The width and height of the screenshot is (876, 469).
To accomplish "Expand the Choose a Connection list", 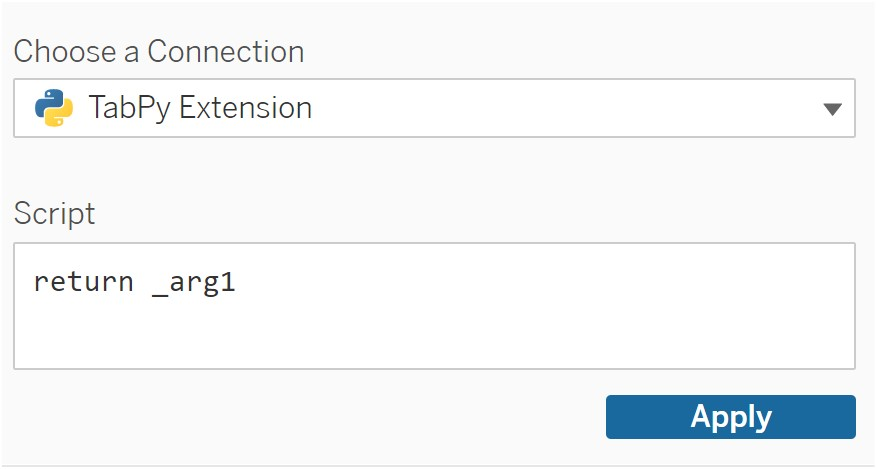I will (x=832, y=109).
